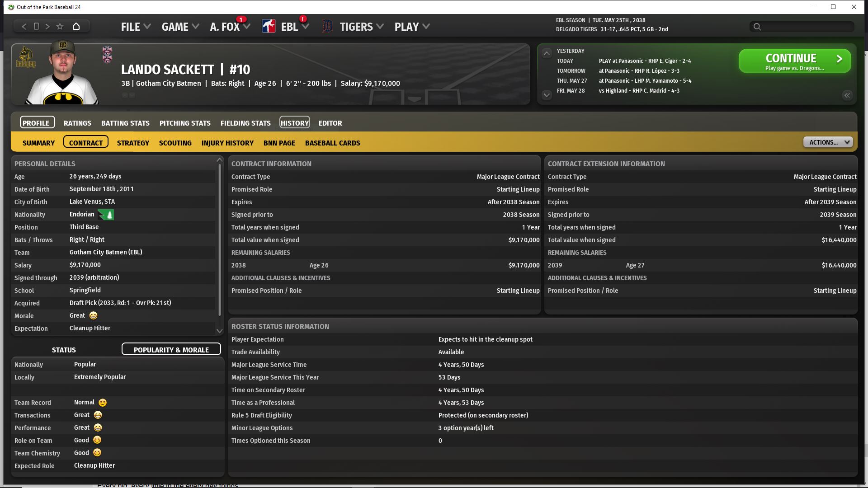Click the home icon in navigation bar

pos(76,27)
